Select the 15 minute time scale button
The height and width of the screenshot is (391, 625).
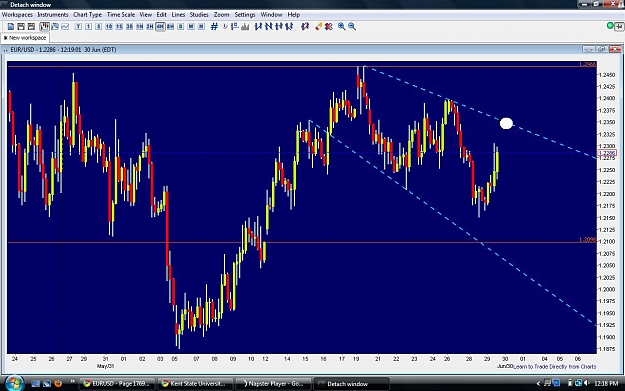pyautogui.click(x=119, y=27)
